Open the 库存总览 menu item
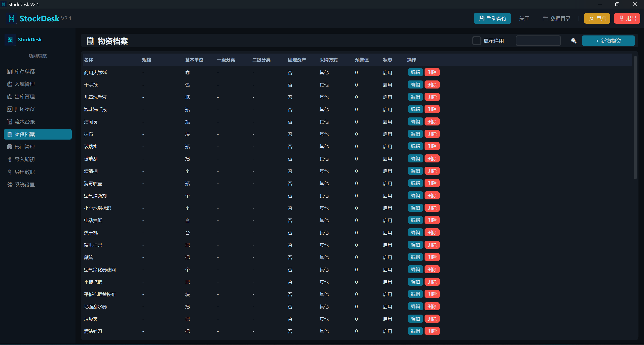The height and width of the screenshot is (345, 644). [38, 71]
